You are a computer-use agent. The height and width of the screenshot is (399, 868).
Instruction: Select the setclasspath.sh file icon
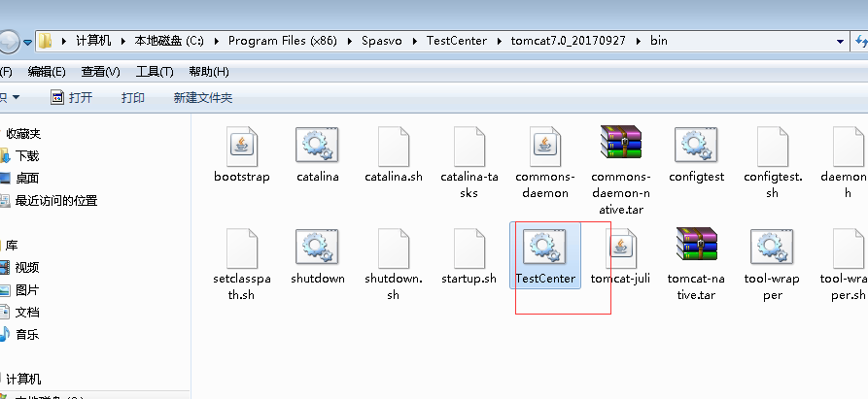[242, 249]
